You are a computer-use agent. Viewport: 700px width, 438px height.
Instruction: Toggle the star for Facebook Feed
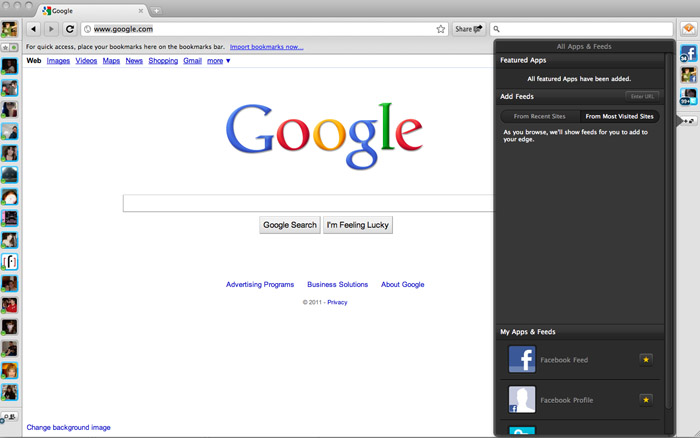pyautogui.click(x=646, y=359)
